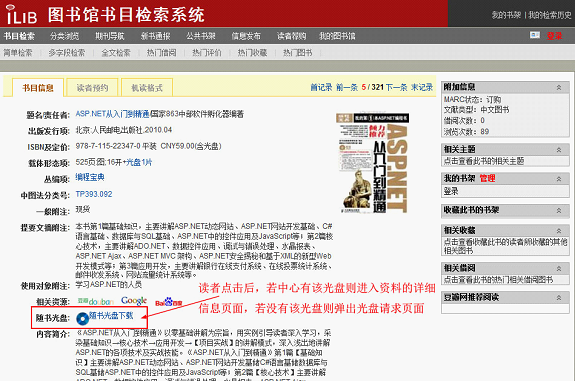Jump to 首记录
Image resolution: width=575 pixels, height=381 pixels.
(x=321, y=87)
